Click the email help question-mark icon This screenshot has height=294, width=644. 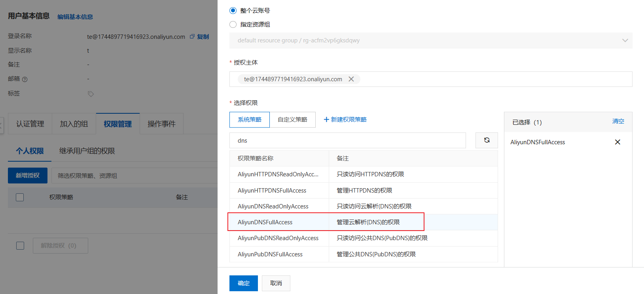(25, 79)
